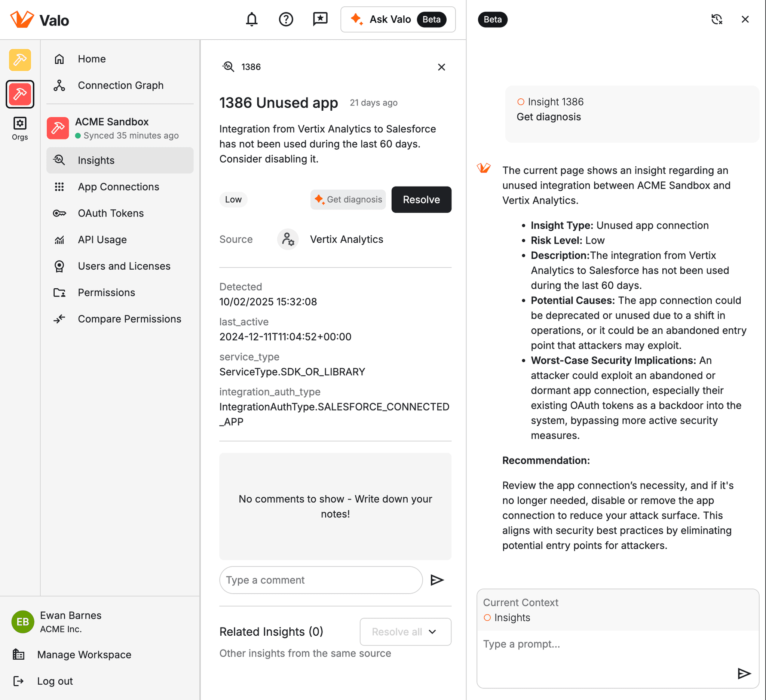
Task: Click the Vertix Analytics source name
Action: click(346, 239)
